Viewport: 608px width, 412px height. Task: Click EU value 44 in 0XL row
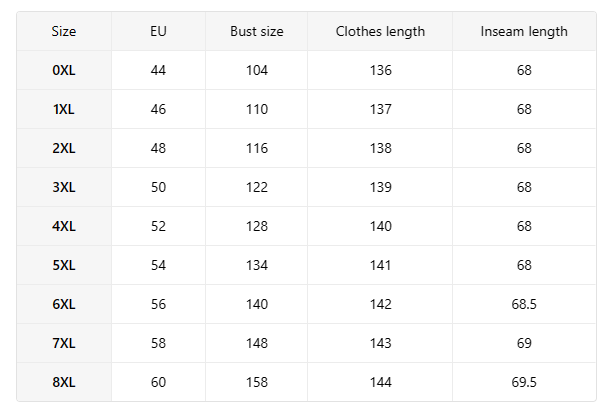pos(158,70)
